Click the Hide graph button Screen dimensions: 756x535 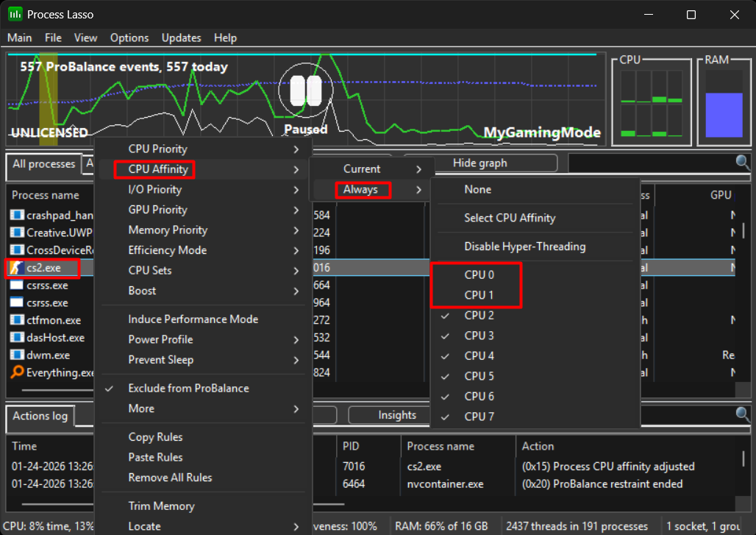[495, 163]
